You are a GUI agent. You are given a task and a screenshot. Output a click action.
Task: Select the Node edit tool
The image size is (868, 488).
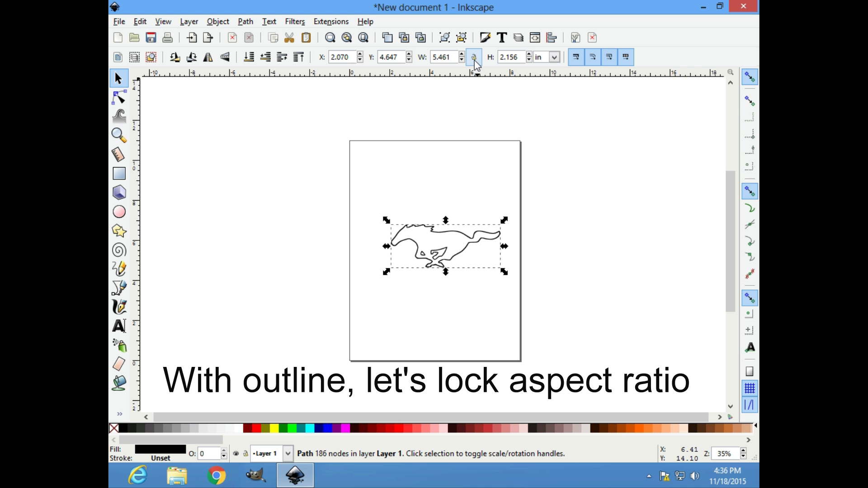tap(119, 98)
